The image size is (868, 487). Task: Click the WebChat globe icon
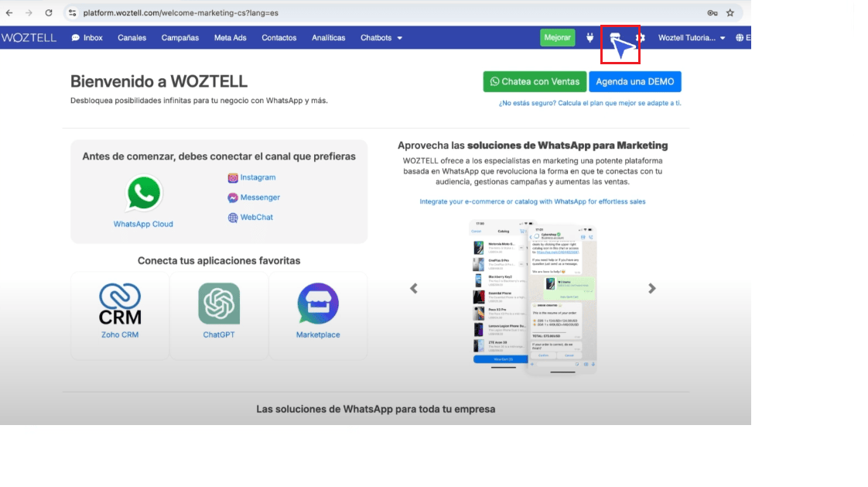click(233, 218)
